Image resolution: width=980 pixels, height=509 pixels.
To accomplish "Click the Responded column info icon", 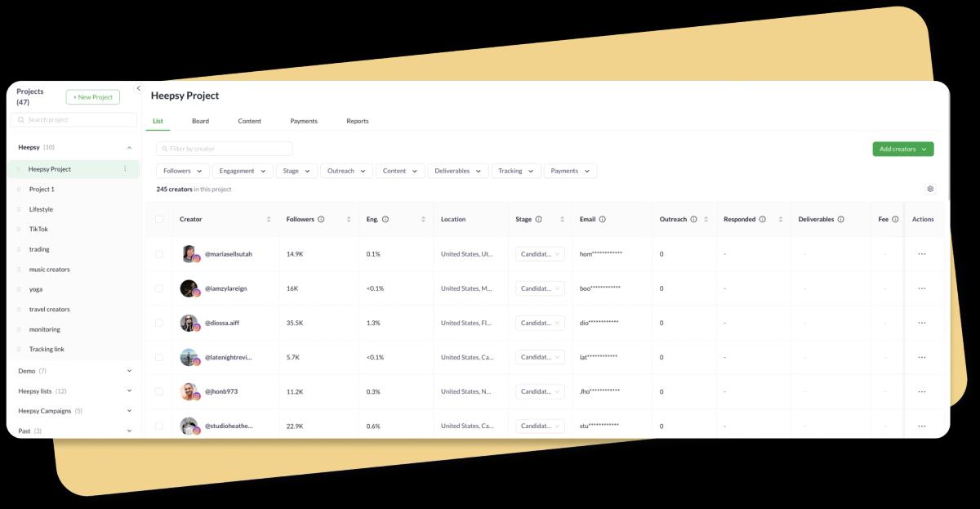I will point(763,219).
